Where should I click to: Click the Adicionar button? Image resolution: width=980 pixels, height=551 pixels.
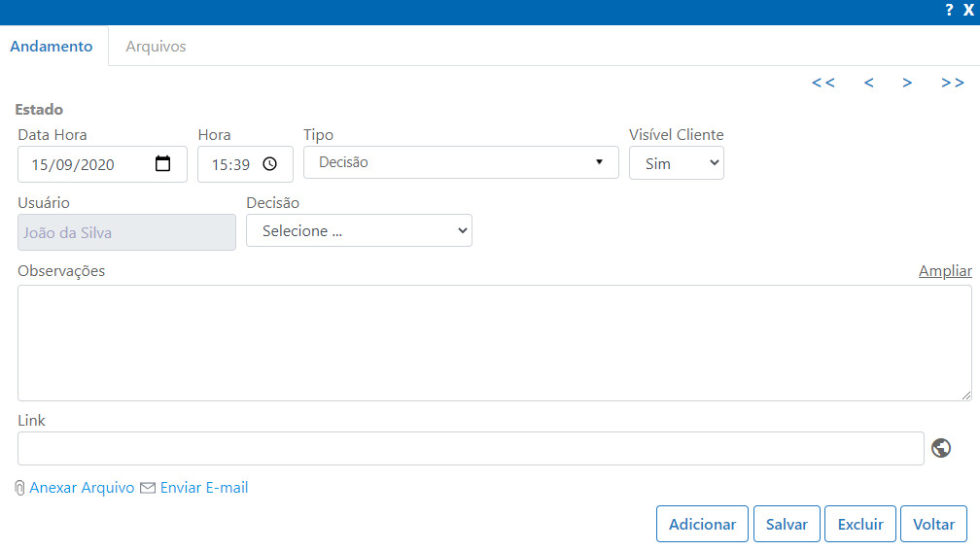(x=702, y=524)
